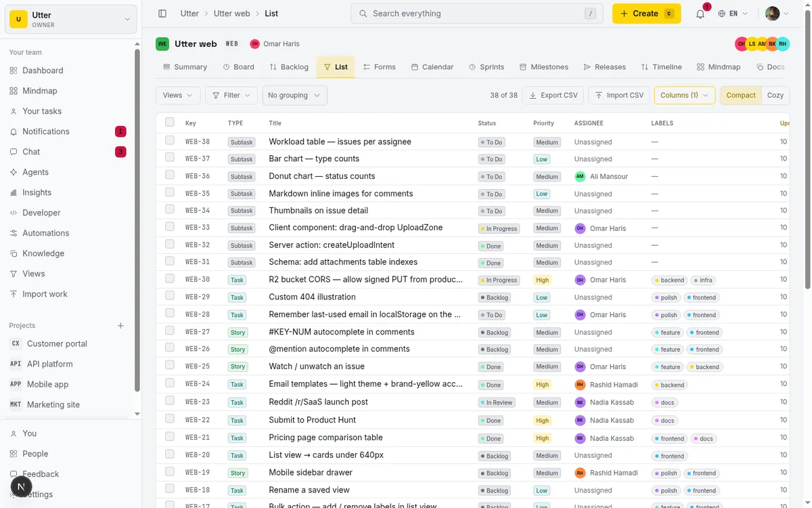Open the No grouping dropdown
812x508 pixels.
click(x=294, y=96)
